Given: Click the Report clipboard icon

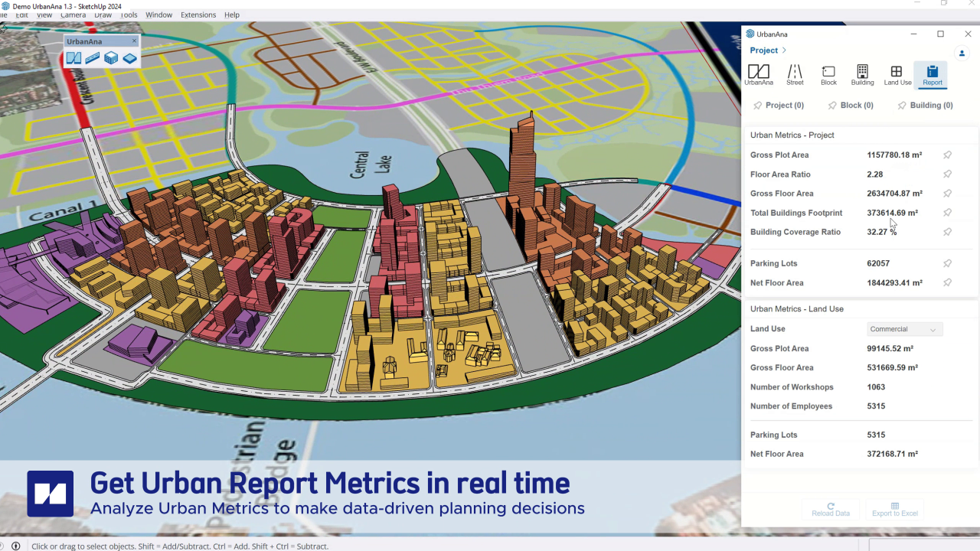Looking at the screenshot, I should point(932,74).
